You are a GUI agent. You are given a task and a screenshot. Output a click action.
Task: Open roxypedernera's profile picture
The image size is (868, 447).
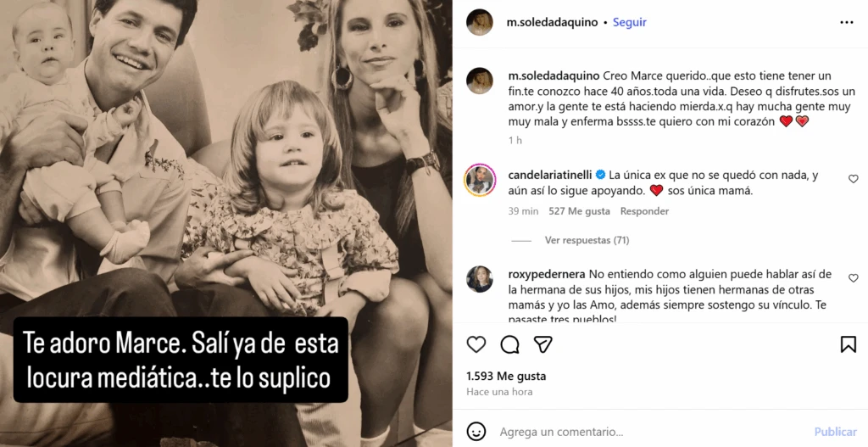(x=480, y=279)
